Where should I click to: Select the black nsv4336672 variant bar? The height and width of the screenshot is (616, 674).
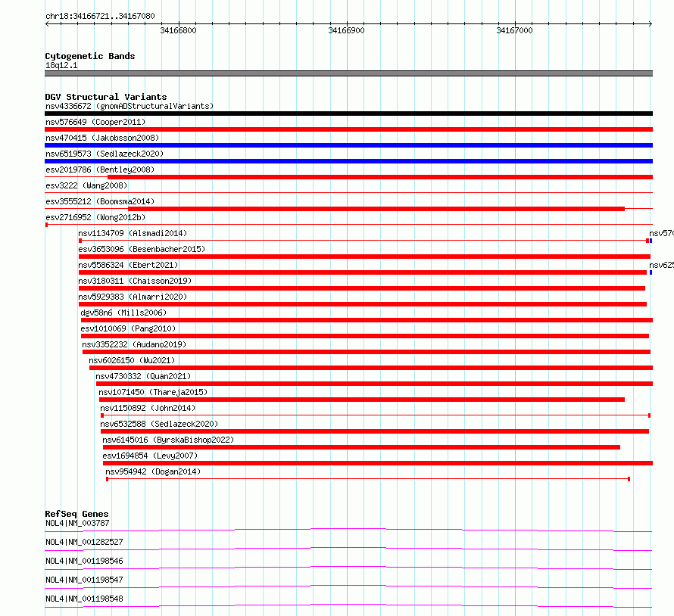[x=348, y=114]
